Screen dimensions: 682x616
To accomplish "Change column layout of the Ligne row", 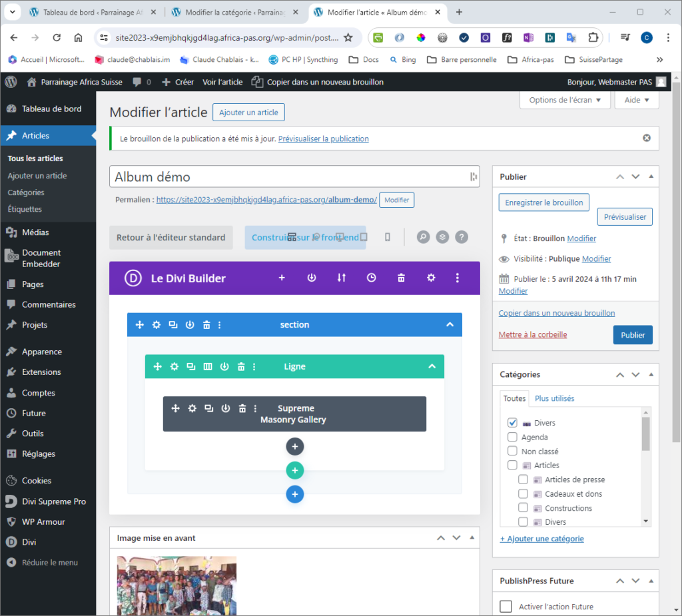I will tap(208, 366).
